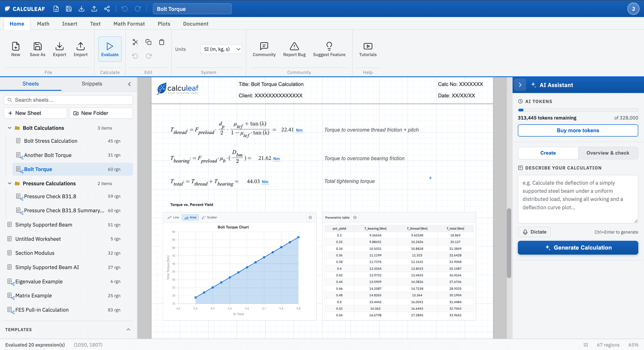Collapse the Bolt Calculations folder
The height and width of the screenshot is (350, 644).
click(x=10, y=128)
